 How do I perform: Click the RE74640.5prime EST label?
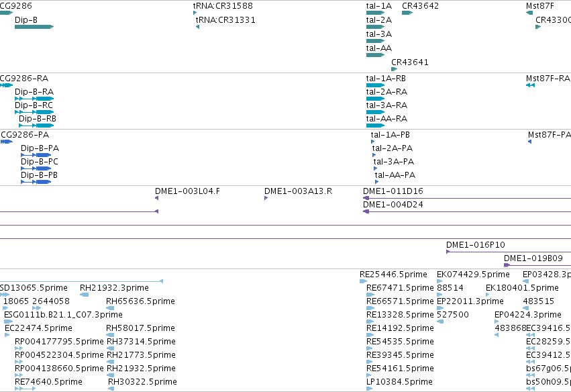point(49,382)
